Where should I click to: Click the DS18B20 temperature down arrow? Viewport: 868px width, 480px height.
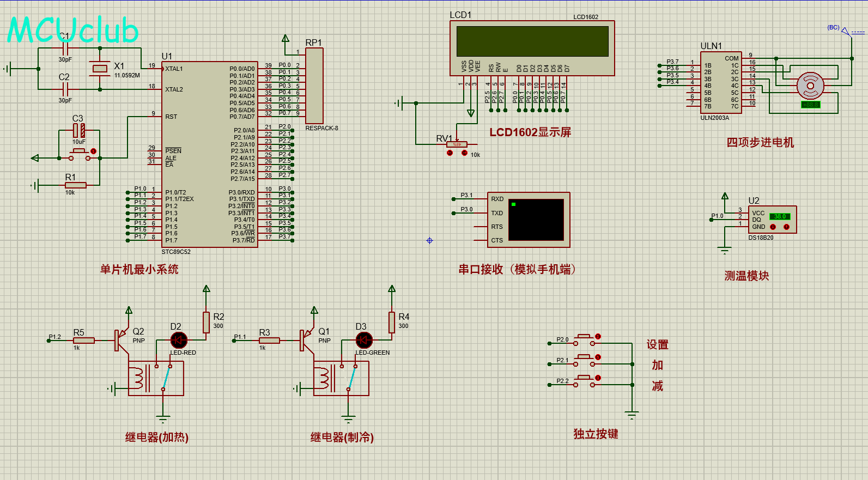click(x=773, y=227)
